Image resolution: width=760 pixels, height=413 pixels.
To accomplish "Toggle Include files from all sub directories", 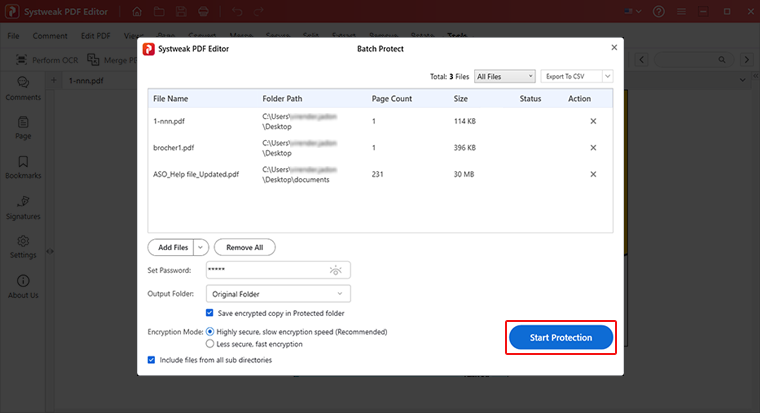I will point(151,360).
